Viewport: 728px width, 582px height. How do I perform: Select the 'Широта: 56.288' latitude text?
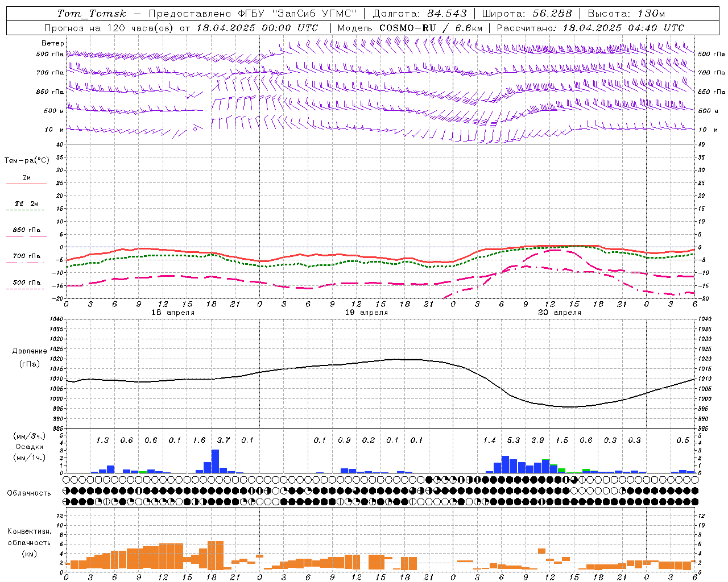click(526, 14)
